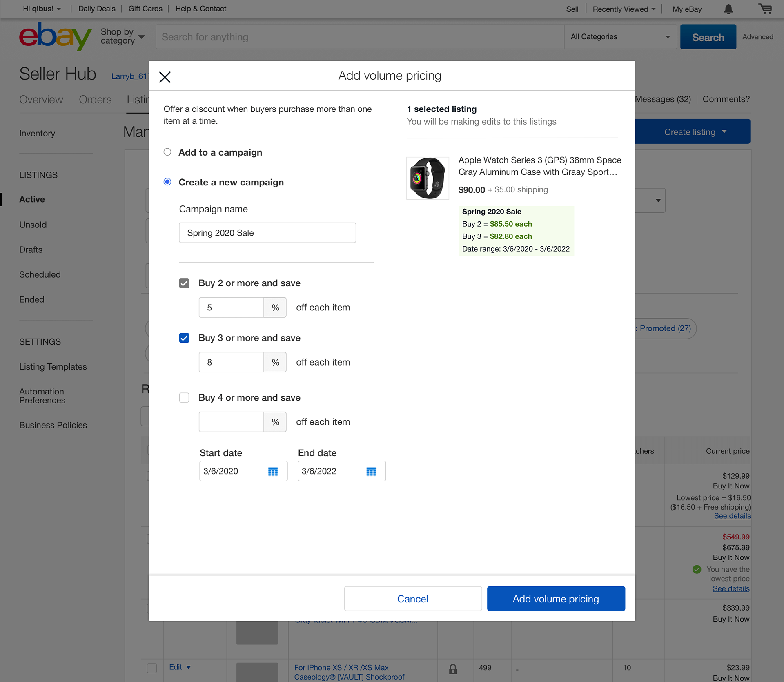Open Messages (32) tab
The width and height of the screenshot is (784, 682).
(663, 99)
